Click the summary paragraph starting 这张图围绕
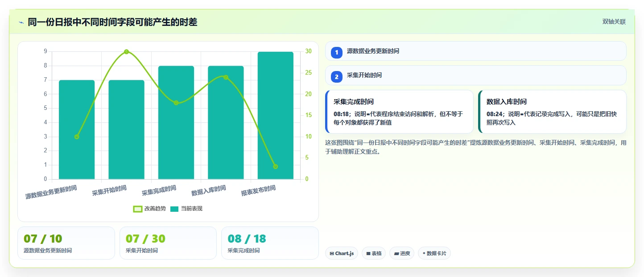Viewport: 644px width, 277px height. click(476, 147)
